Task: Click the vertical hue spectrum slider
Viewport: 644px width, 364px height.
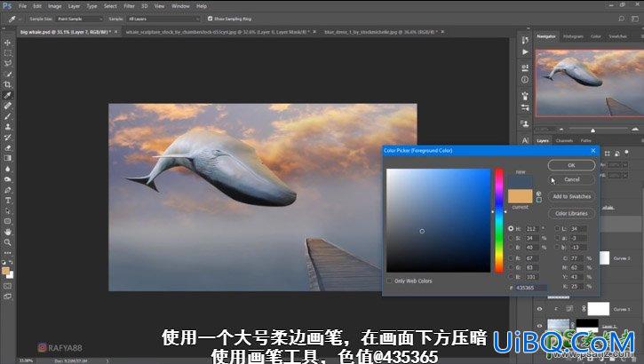Action: click(498, 220)
